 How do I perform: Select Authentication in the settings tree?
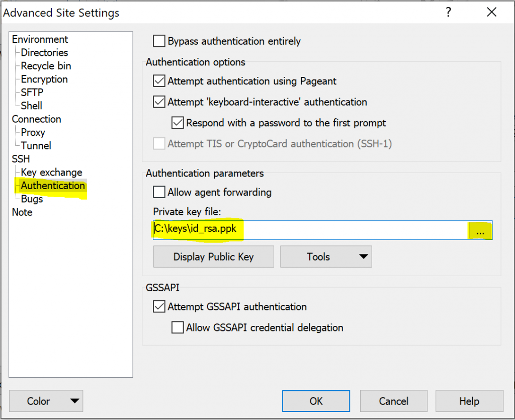point(53,186)
